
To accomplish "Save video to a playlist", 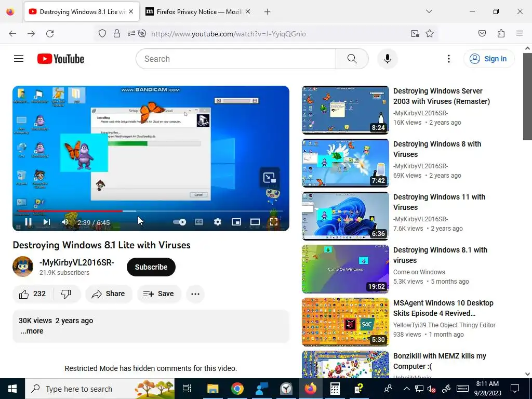I will pos(159,294).
